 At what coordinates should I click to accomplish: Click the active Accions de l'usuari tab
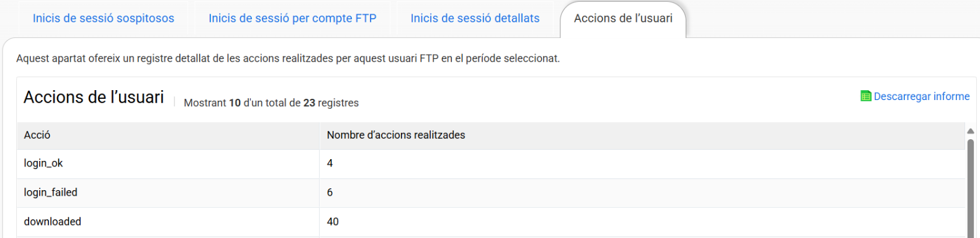click(x=623, y=19)
